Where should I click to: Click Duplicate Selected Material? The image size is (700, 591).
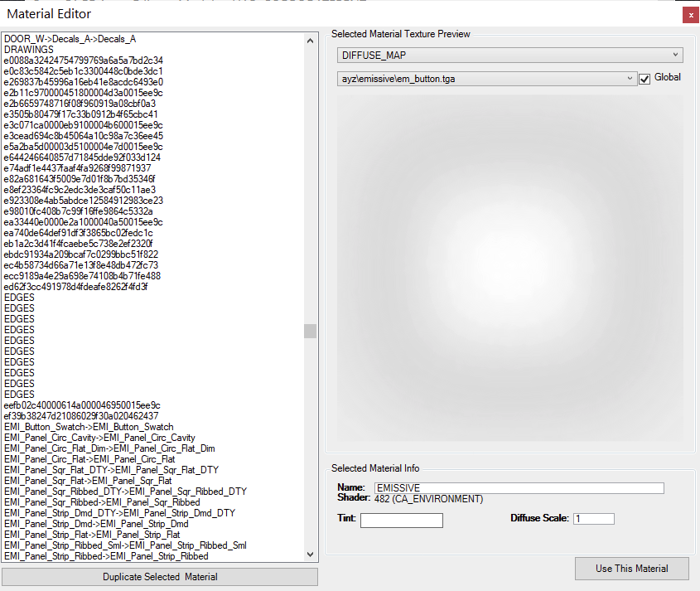159,576
